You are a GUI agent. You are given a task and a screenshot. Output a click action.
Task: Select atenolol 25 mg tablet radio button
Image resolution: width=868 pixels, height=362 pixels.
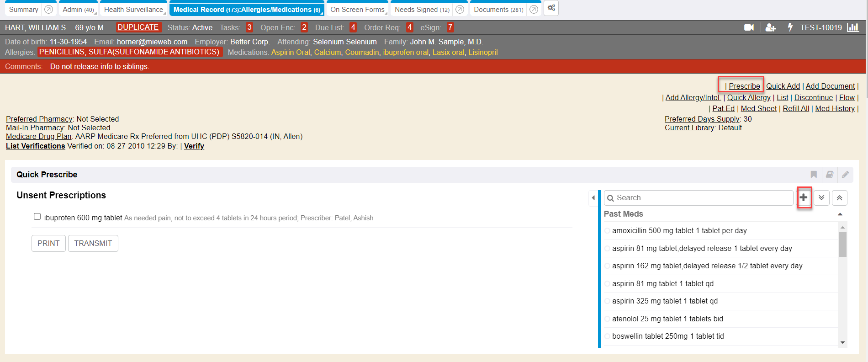click(x=608, y=319)
